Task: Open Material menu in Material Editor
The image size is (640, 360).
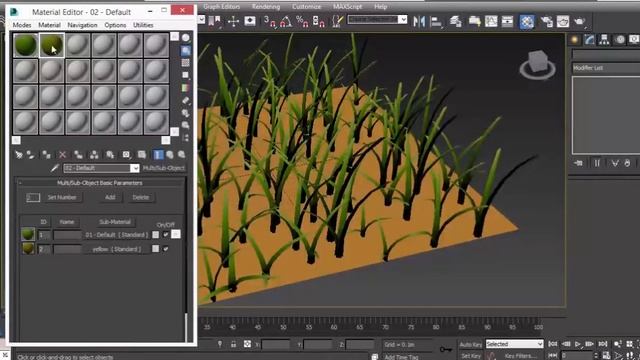Action: click(x=49, y=25)
